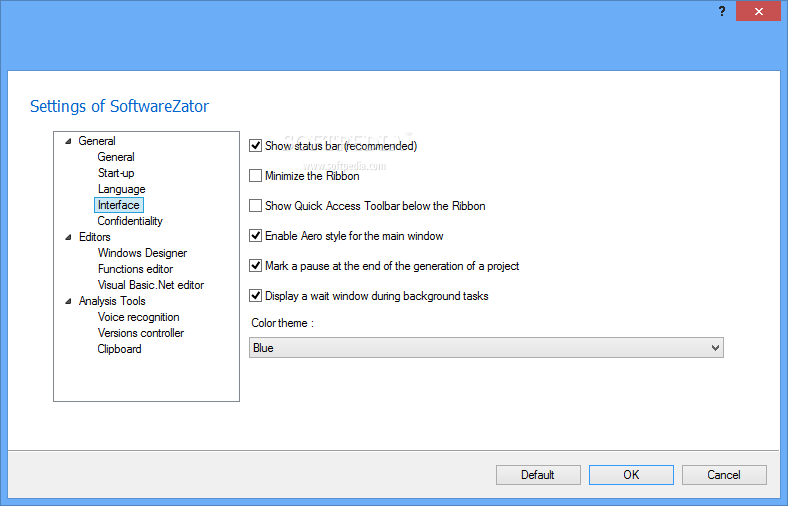Collapse the Analysis Tools tree node arrow
Screen dimensions: 788x506
pos(68,301)
